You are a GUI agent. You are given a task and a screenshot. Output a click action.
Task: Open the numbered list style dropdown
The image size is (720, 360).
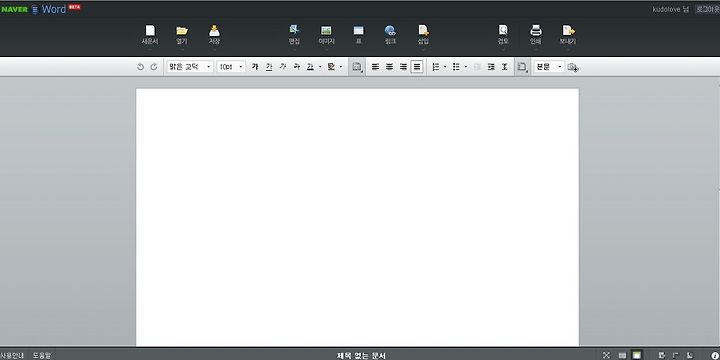[x=445, y=67]
